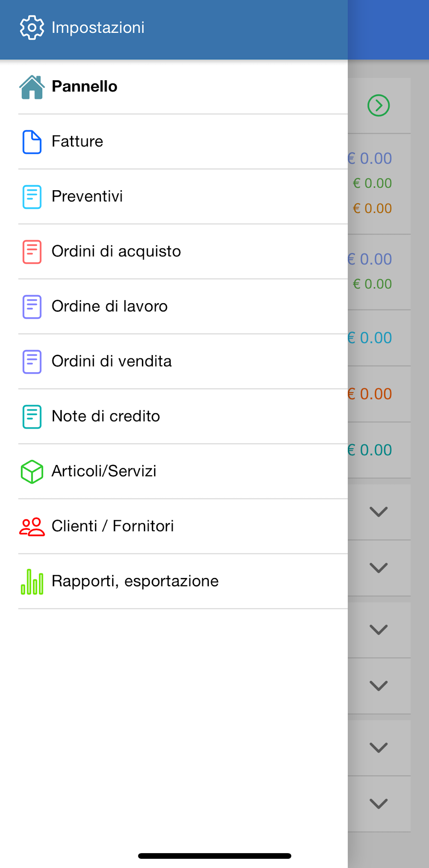
Task: Select the blue Fatture document icon
Action: click(x=32, y=142)
